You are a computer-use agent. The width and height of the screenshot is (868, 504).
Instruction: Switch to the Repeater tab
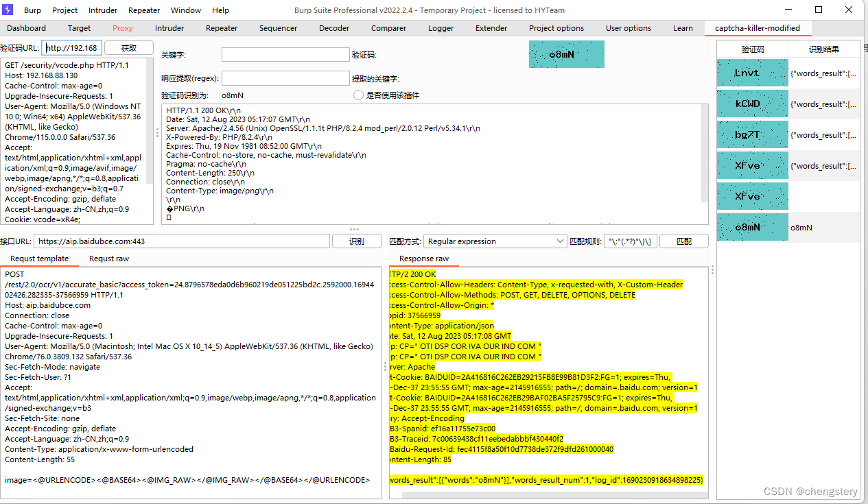pyautogui.click(x=222, y=28)
